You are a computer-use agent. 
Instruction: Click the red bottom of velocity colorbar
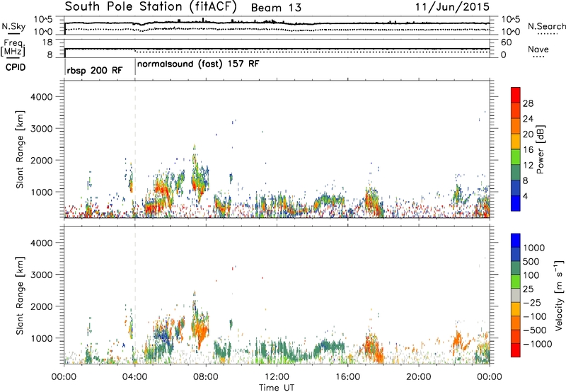pos(516,350)
